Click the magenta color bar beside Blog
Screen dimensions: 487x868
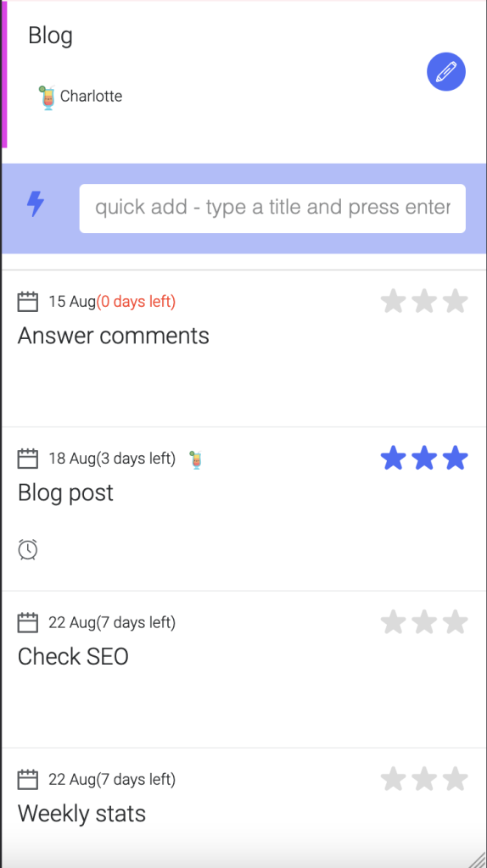click(4, 75)
